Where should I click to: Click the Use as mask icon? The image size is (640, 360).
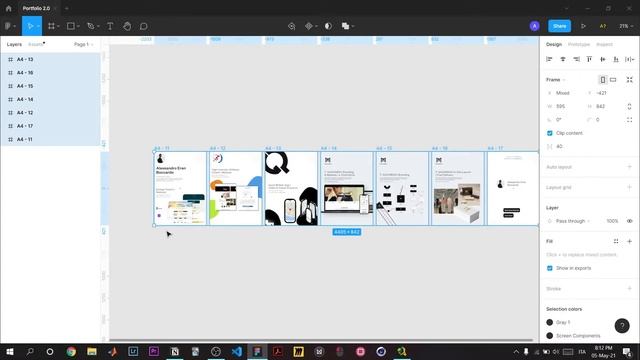(x=328, y=26)
